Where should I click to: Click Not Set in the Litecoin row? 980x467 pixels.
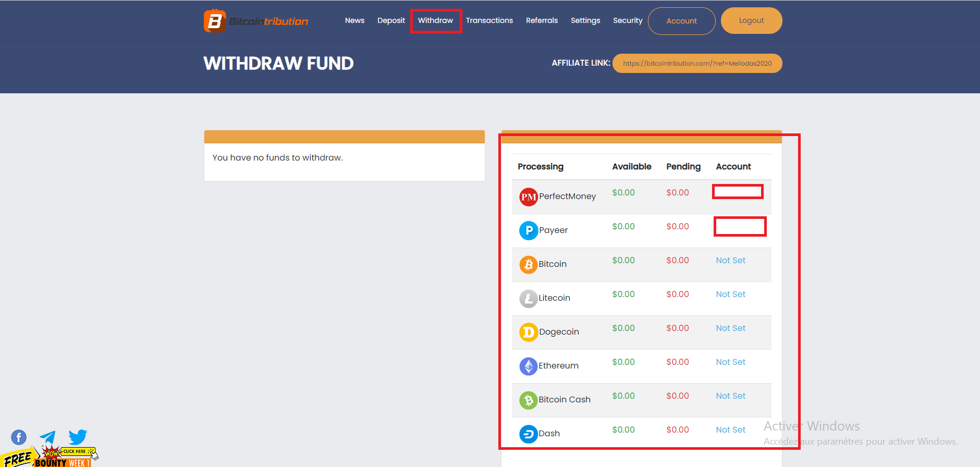point(730,294)
